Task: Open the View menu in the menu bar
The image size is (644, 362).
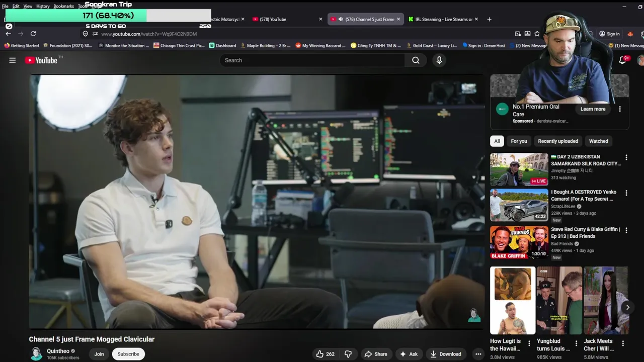Action: coord(28,6)
